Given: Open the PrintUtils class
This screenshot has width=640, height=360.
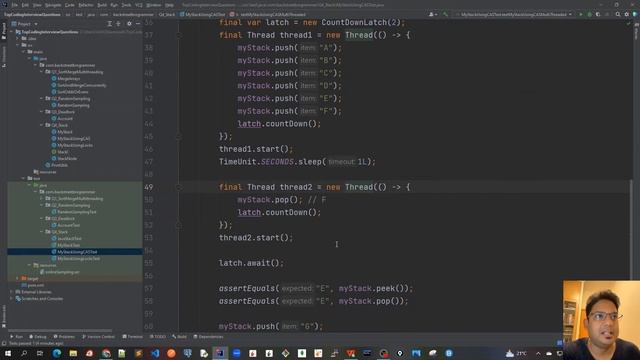Looking at the screenshot, I should (x=57, y=165).
